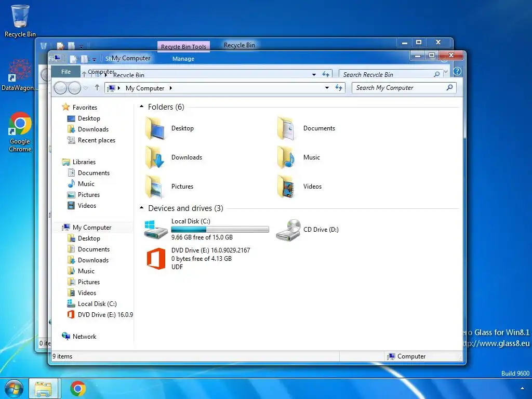Click the magnifier icon in Search My Computer

tap(449, 88)
